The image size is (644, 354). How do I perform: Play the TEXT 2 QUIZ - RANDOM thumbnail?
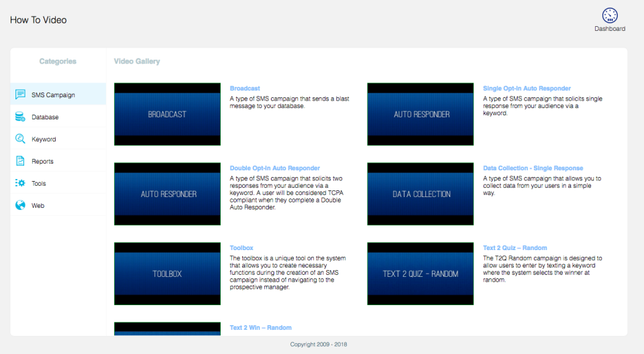coord(420,274)
